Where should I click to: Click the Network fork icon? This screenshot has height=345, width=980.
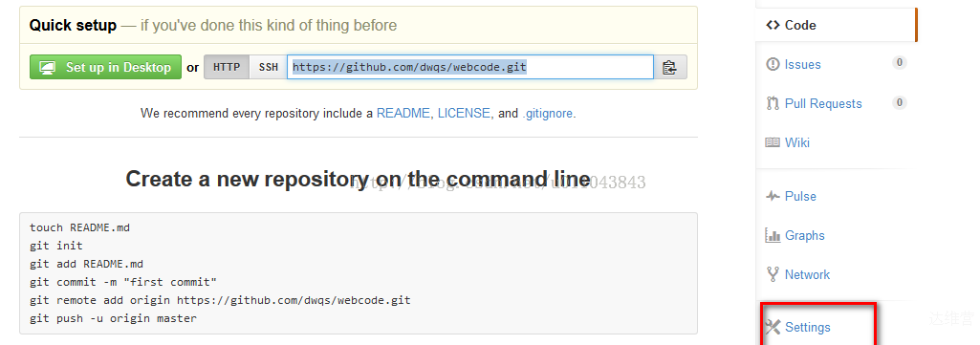[x=773, y=274]
